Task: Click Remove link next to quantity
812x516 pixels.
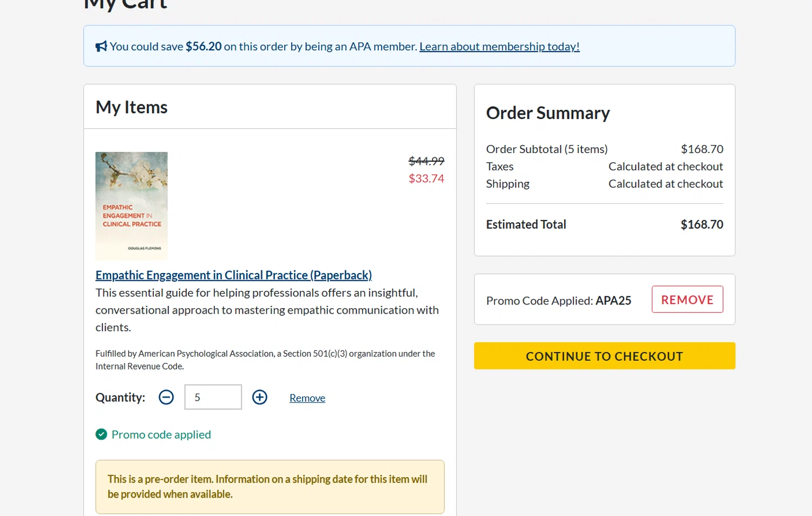Action: click(x=307, y=398)
